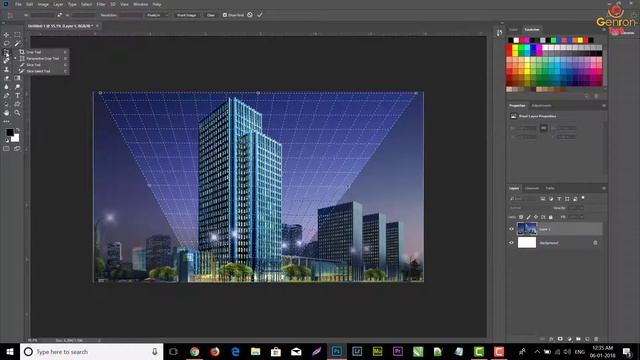Commit the perspective crop with checkmark
The image size is (640, 360).
pos(260,15)
